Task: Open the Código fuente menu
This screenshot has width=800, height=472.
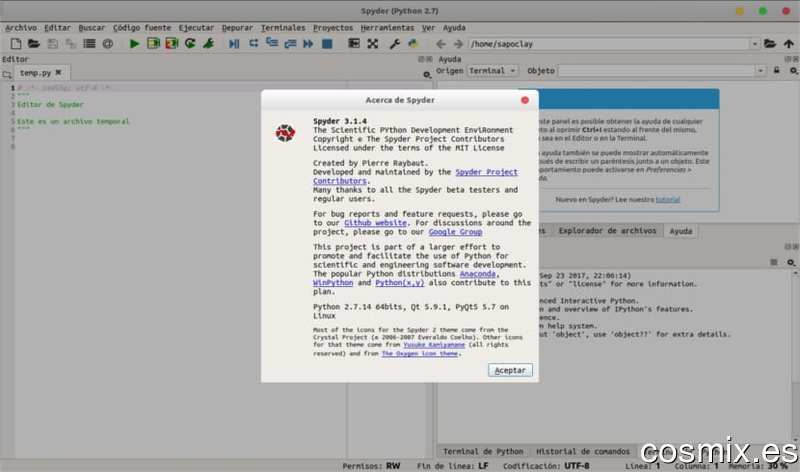Action: pyautogui.click(x=142, y=28)
